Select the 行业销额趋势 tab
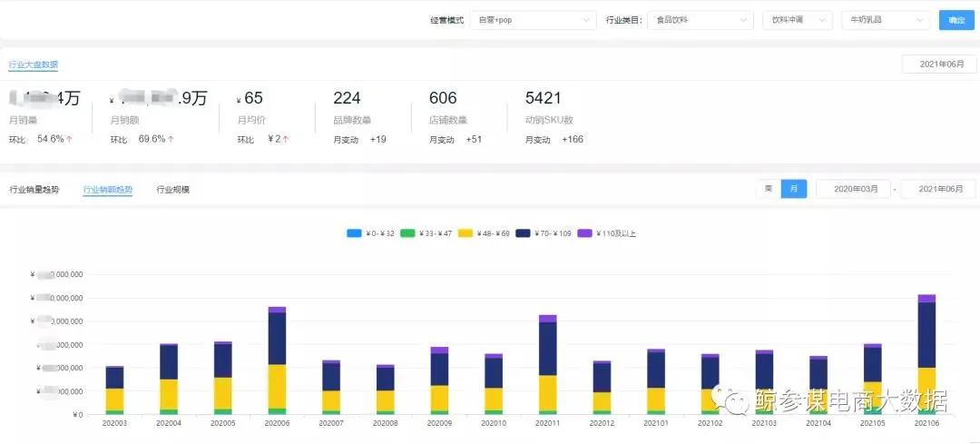 (x=107, y=190)
